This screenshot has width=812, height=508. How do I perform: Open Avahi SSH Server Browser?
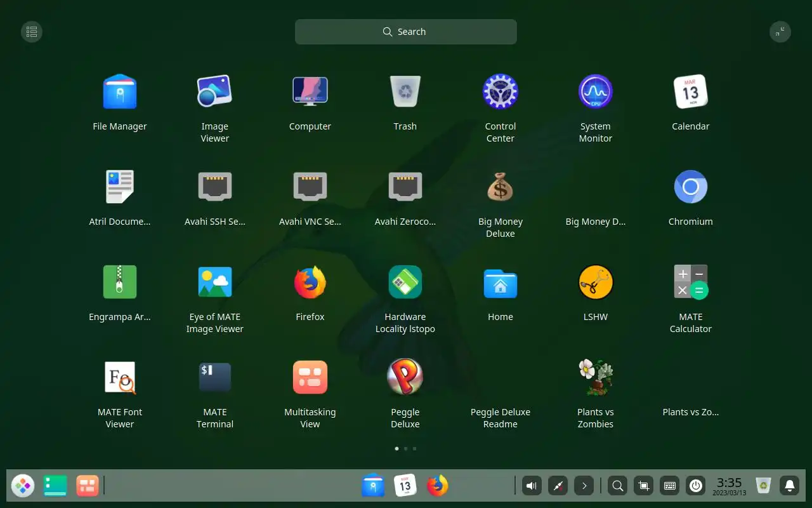pyautogui.click(x=215, y=187)
